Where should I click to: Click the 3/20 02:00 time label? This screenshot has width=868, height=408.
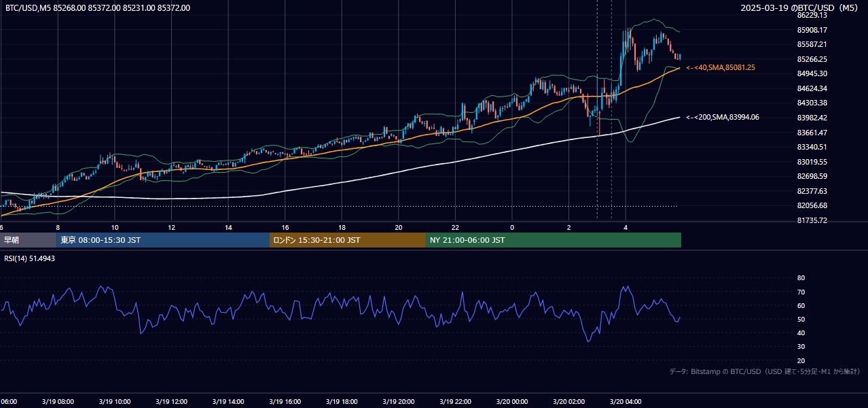click(x=568, y=402)
